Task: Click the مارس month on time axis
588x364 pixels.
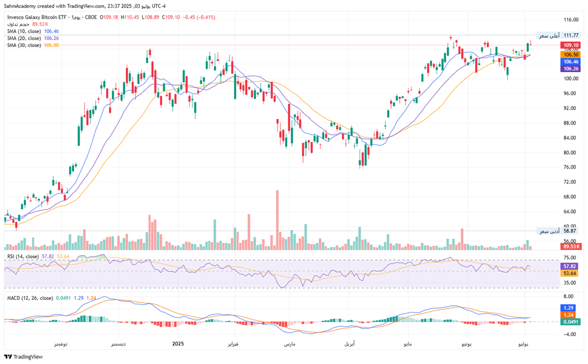Action: point(289,344)
